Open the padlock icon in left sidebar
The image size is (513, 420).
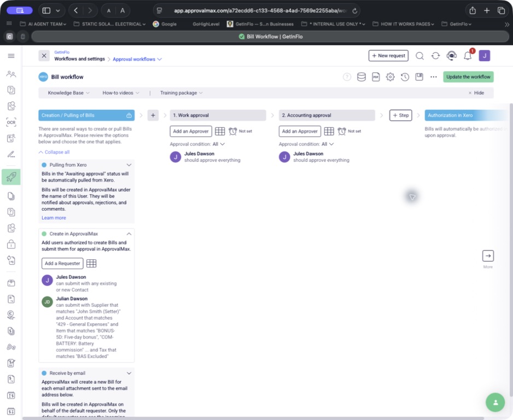point(11,244)
